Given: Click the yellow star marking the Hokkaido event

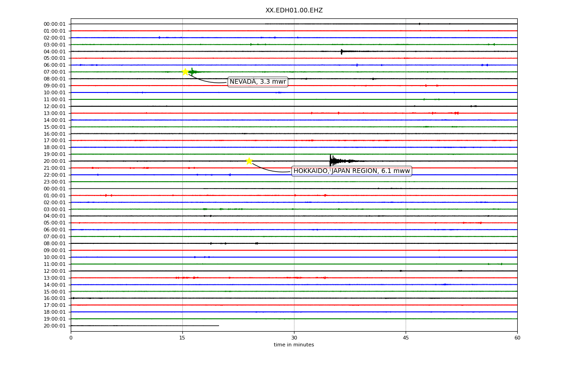Looking at the screenshot, I should pos(249,161).
